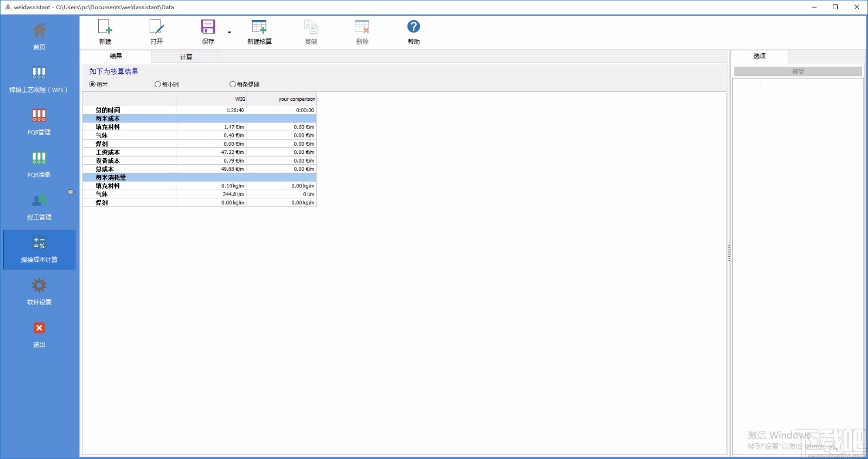868x459 pixels.
Task: Click the 1:26:40 total time value
Action: click(x=211, y=110)
